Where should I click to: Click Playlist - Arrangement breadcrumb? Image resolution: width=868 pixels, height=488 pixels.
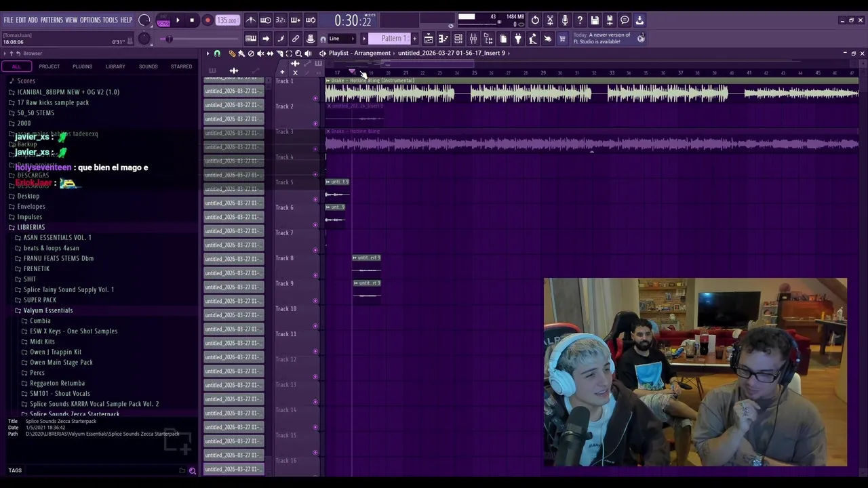(359, 53)
